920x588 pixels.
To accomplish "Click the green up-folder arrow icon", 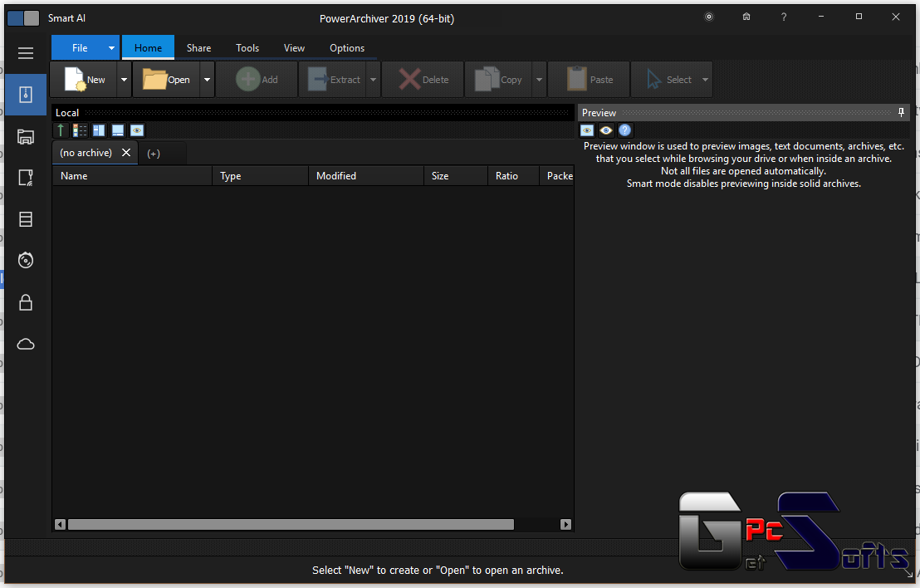I will coord(61,130).
